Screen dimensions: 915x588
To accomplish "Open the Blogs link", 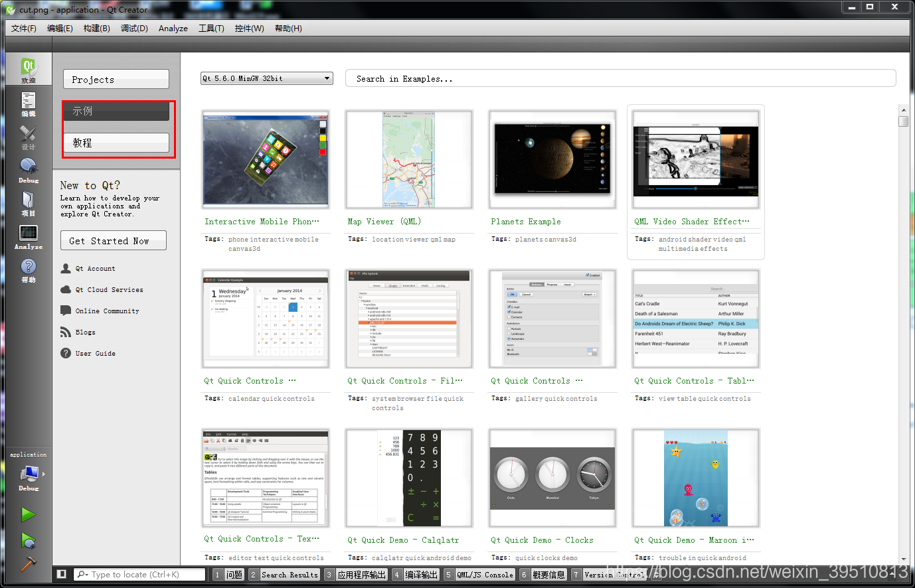I will coord(85,332).
